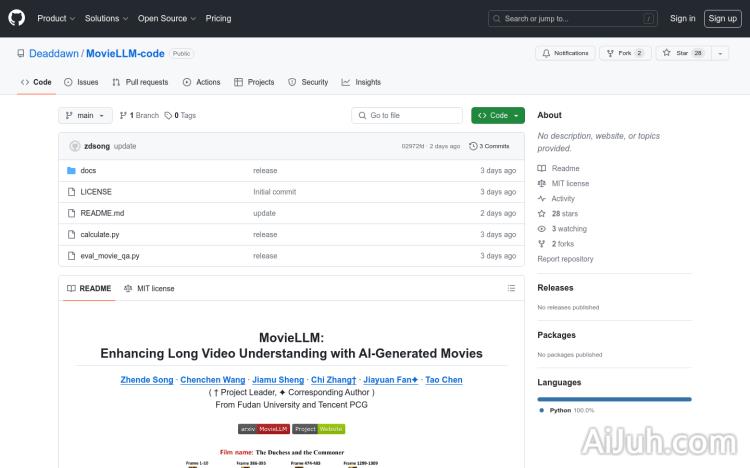The width and height of the screenshot is (750, 468).
Task: Click the GitHub logo icon
Action: pyautogui.click(x=17, y=18)
